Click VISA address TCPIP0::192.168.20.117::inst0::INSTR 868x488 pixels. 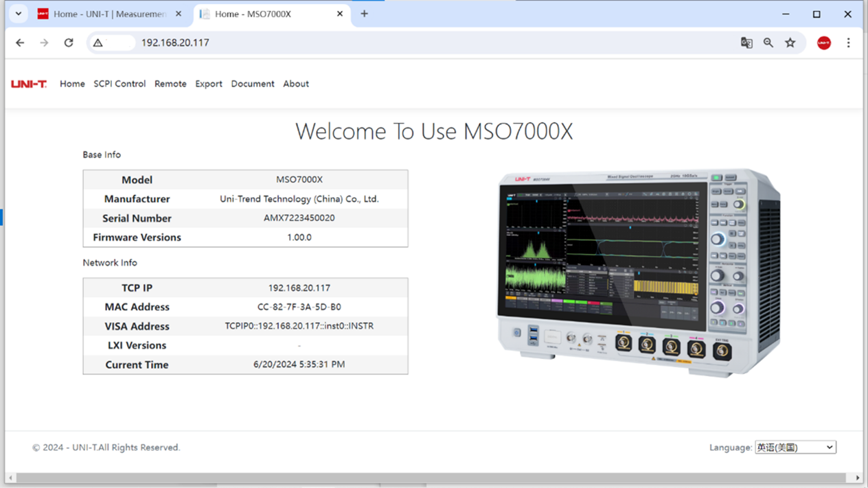pyautogui.click(x=299, y=327)
